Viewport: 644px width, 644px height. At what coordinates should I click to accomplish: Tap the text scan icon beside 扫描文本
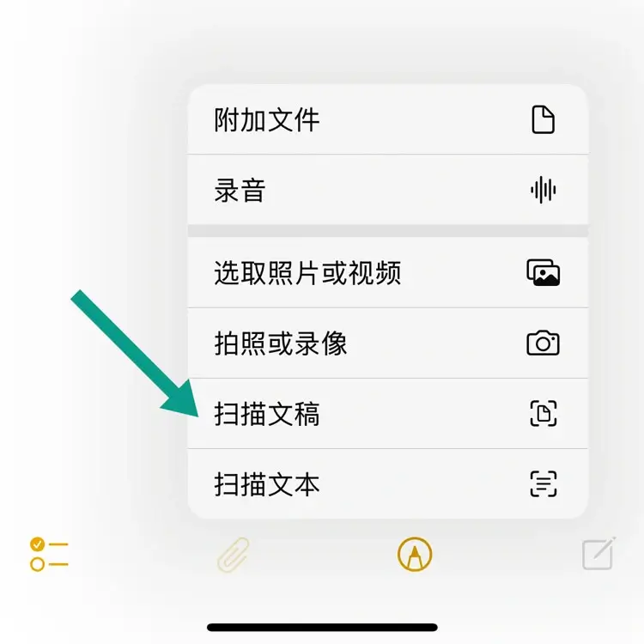point(544,483)
